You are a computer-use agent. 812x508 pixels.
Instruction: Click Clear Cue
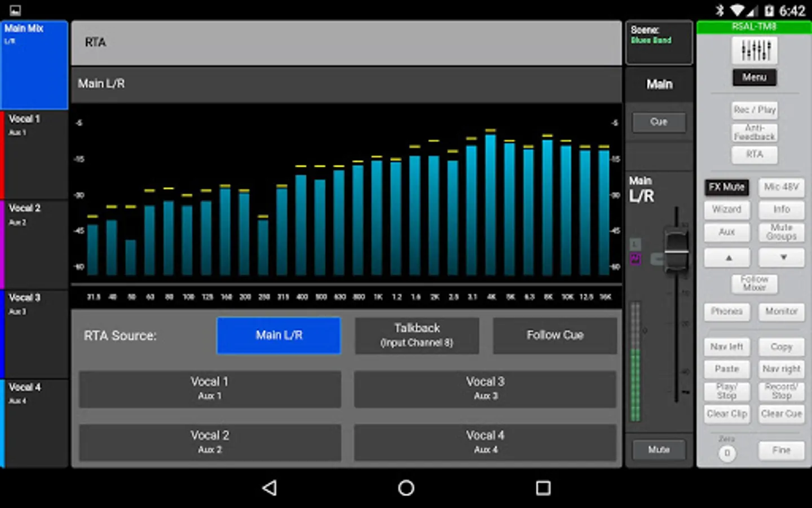pyautogui.click(x=782, y=414)
